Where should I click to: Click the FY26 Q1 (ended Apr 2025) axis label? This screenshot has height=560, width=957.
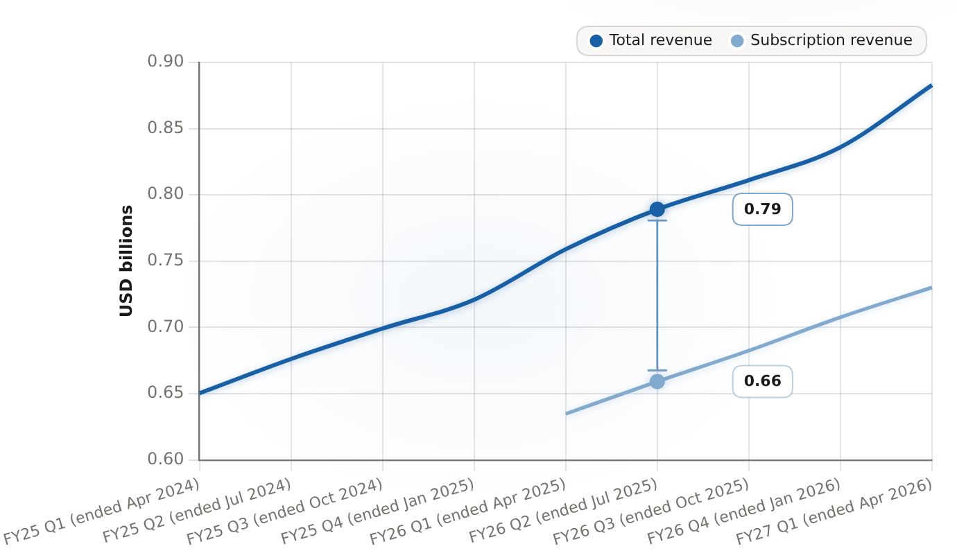(469, 511)
